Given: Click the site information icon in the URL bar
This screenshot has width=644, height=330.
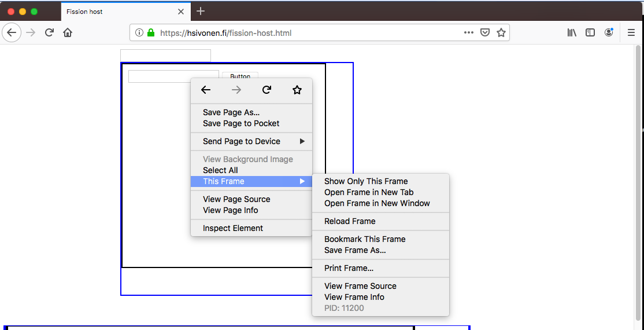Looking at the screenshot, I should tap(139, 33).
